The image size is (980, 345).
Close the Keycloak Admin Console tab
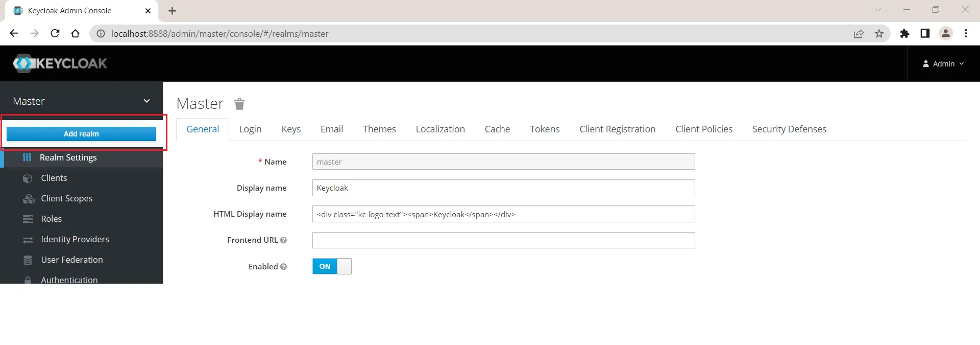(x=148, y=11)
